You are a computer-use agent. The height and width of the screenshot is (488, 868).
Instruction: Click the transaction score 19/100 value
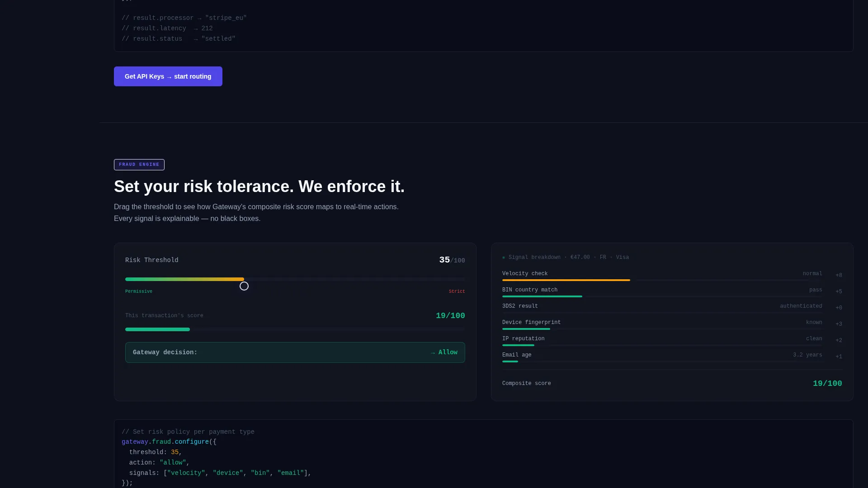coord(450,316)
